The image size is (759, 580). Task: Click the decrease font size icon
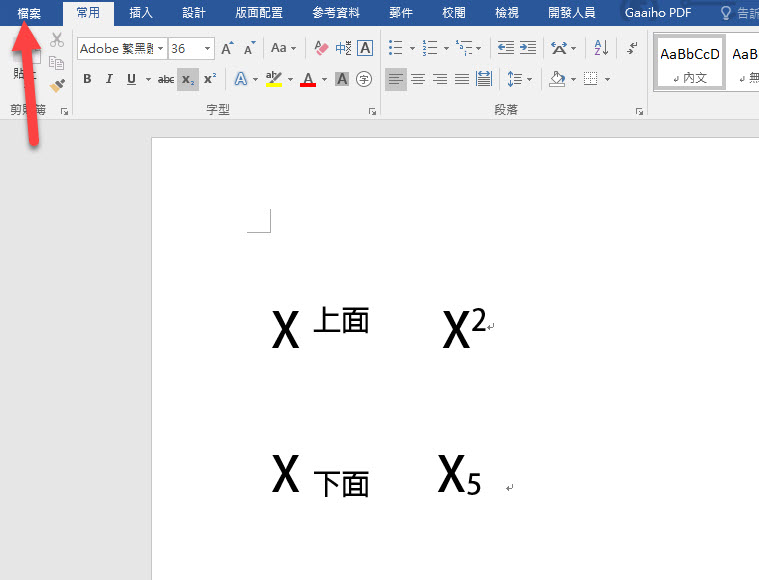(250, 48)
